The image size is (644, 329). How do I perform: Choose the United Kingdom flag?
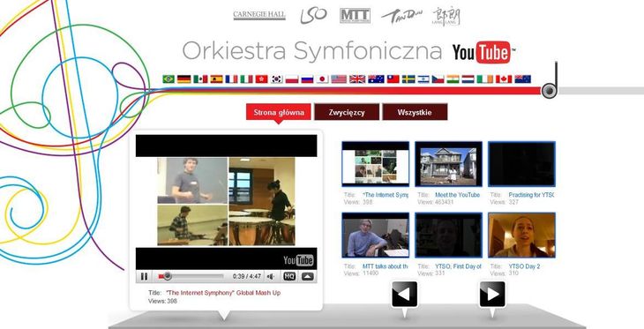(357, 79)
